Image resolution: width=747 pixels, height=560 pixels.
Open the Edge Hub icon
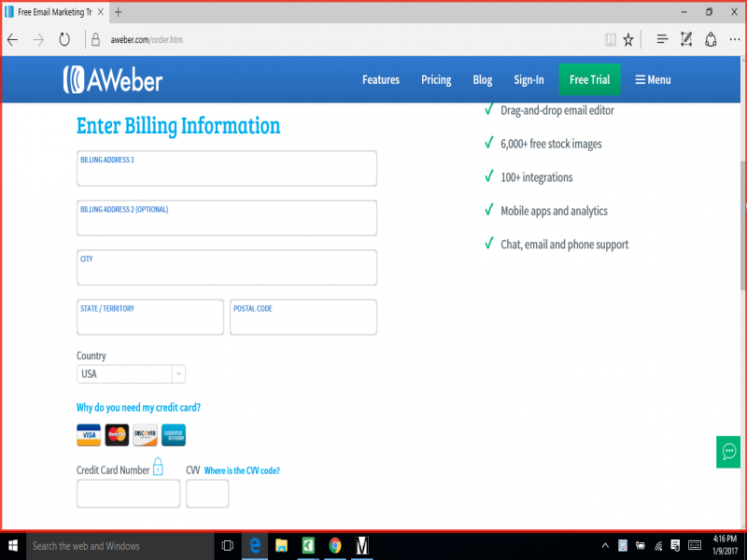662,39
